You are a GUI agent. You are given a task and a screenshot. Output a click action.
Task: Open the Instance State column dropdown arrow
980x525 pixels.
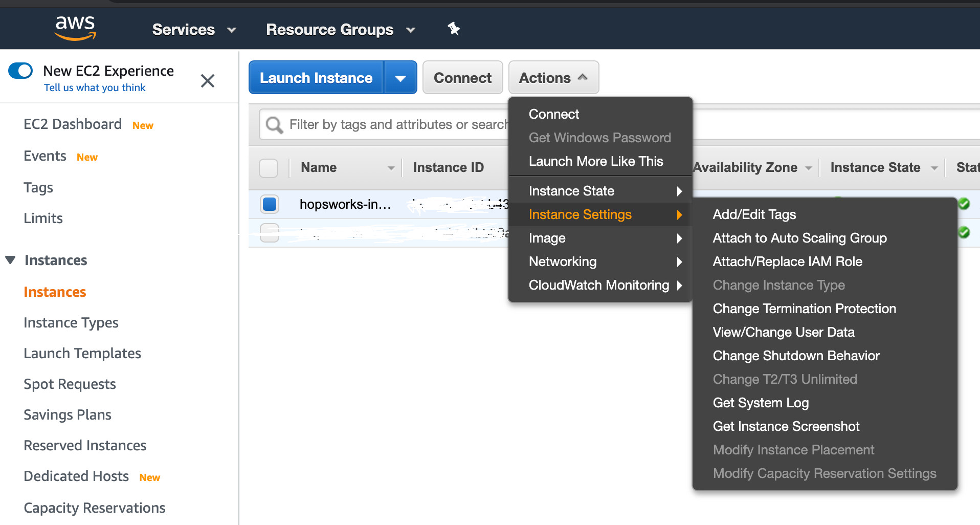tap(934, 168)
